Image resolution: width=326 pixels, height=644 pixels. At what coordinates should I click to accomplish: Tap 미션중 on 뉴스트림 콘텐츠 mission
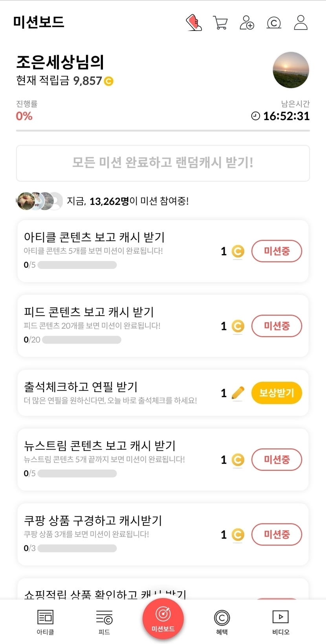pyautogui.click(x=277, y=459)
